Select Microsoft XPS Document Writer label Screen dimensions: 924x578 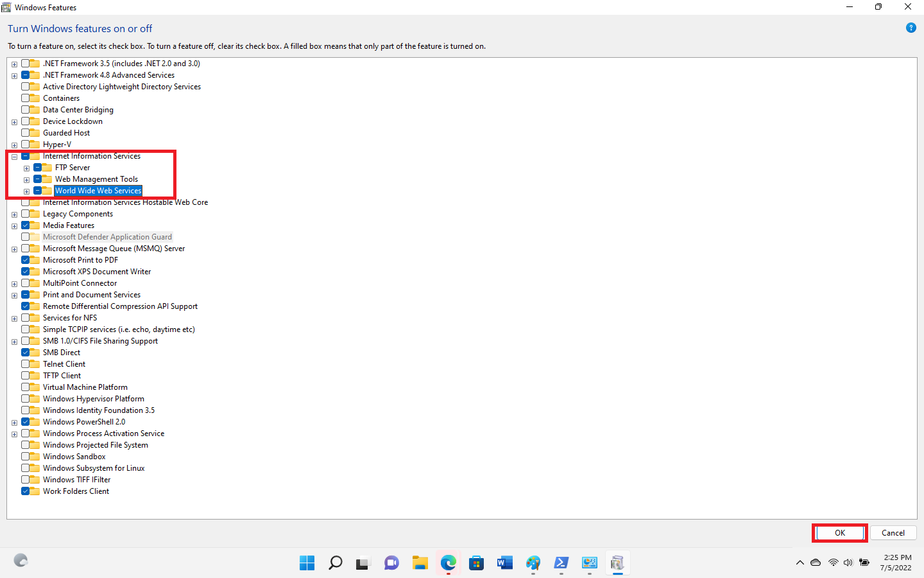point(97,272)
